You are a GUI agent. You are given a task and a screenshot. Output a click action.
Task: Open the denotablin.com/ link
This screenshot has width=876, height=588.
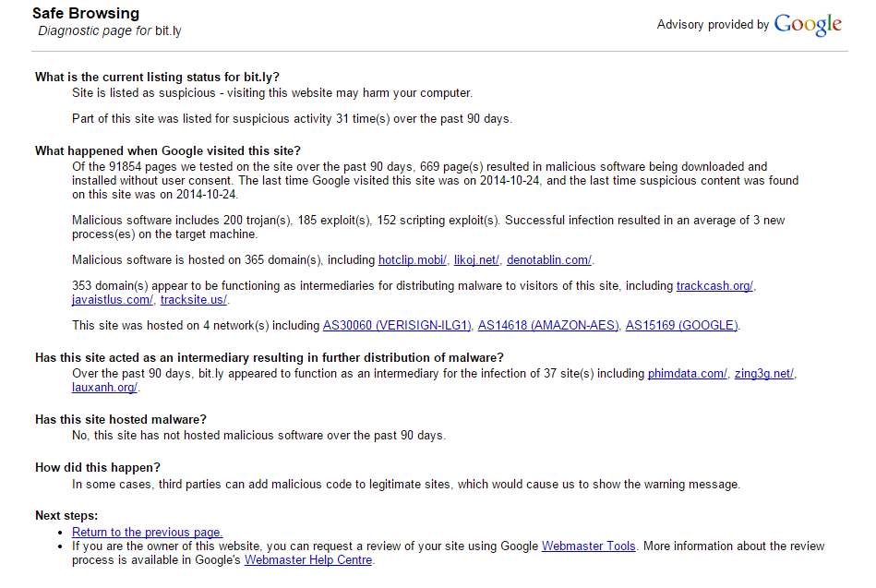(x=549, y=260)
